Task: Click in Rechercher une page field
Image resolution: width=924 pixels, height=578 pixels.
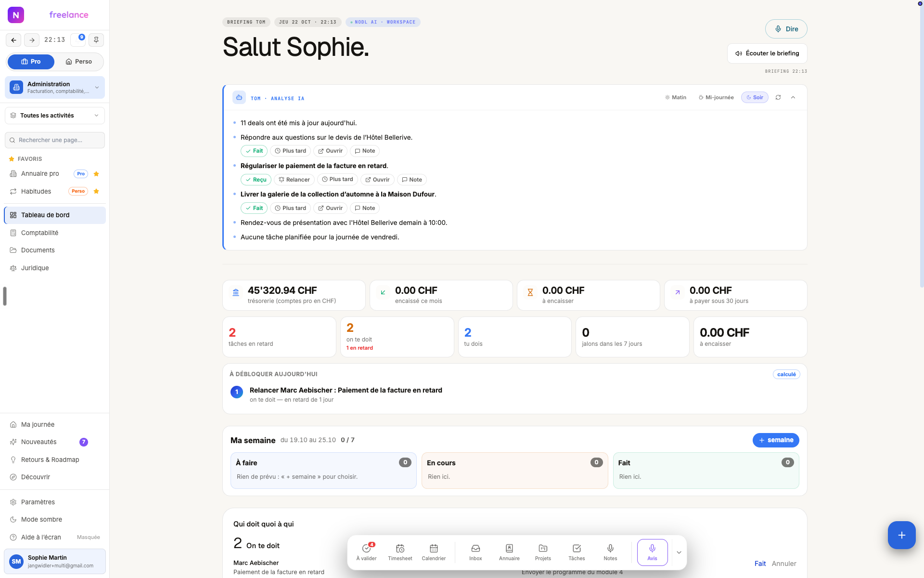Action: pyautogui.click(x=55, y=140)
